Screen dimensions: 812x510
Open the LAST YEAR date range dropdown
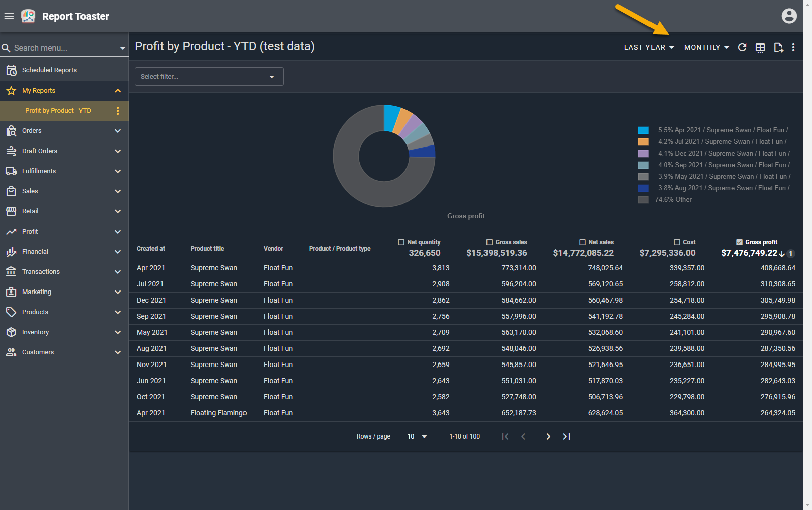point(648,47)
